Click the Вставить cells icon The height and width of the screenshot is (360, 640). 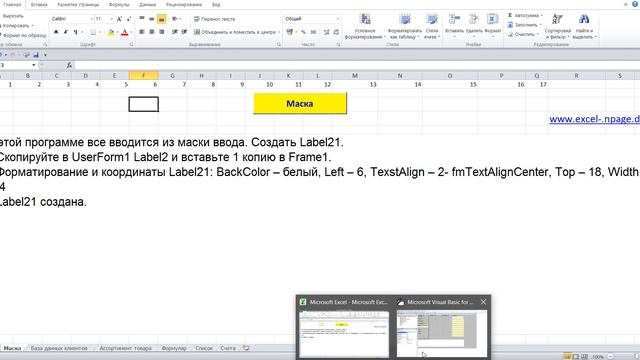[x=454, y=20]
